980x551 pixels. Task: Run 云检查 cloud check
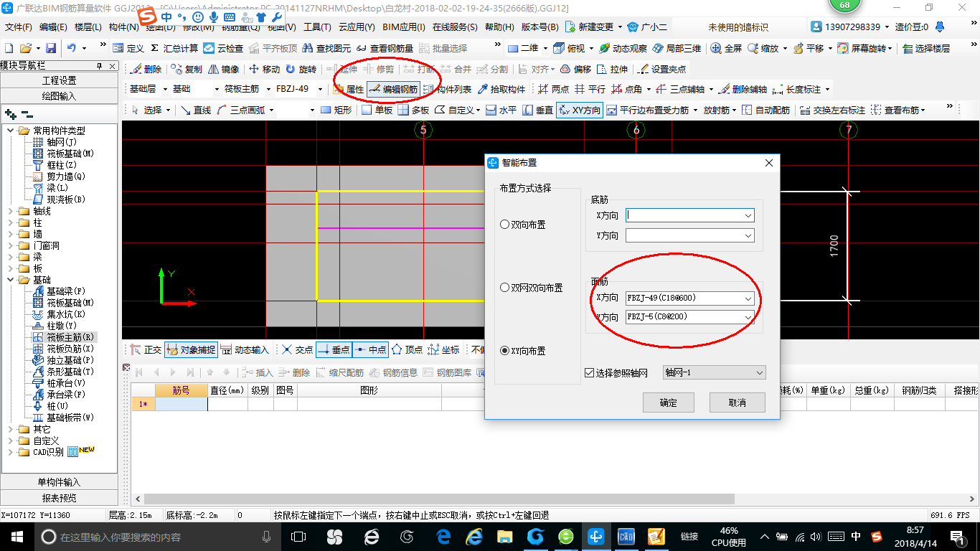[223, 48]
